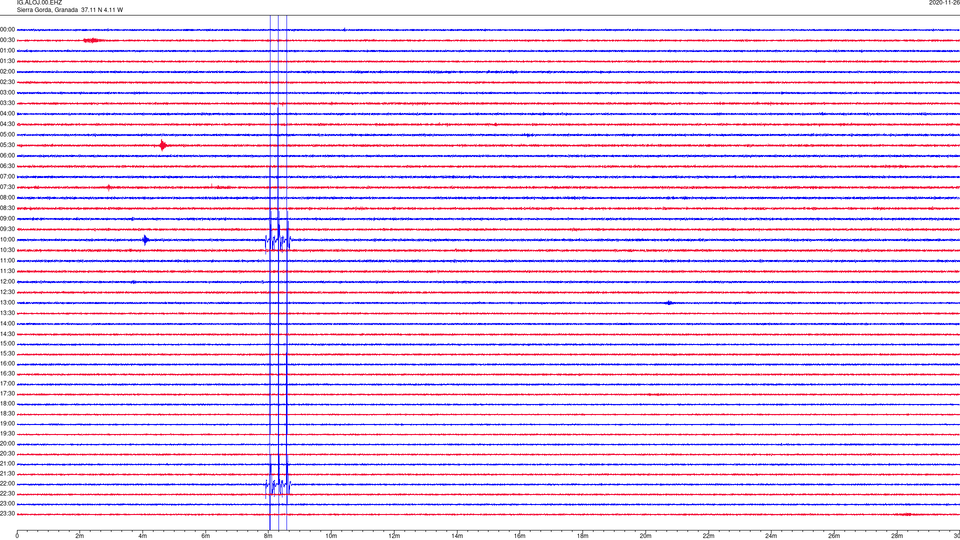Select the 03:30 time label

7,103
